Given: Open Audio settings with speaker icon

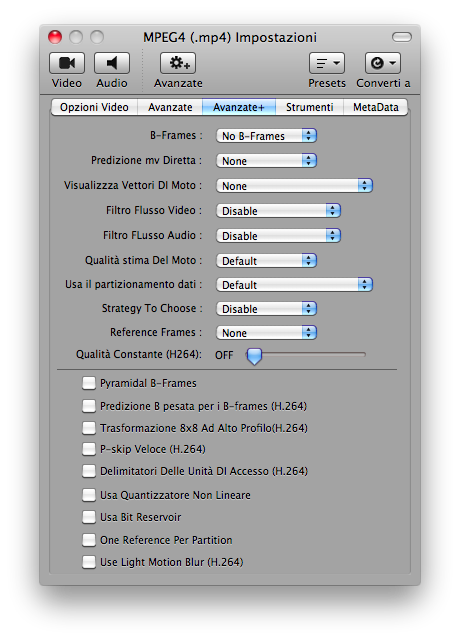Looking at the screenshot, I should click(x=112, y=63).
